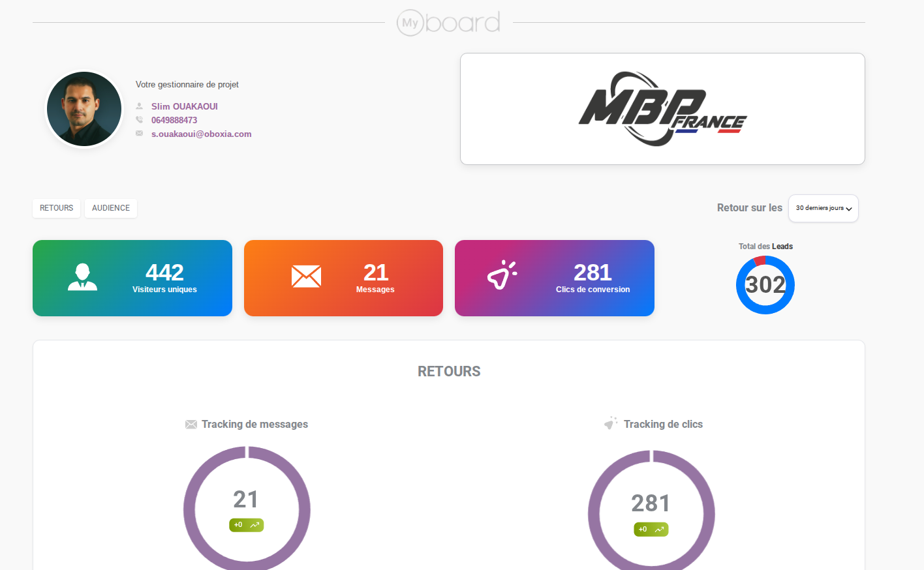Click the person icon beside Slim OUAKAOUI

point(139,106)
